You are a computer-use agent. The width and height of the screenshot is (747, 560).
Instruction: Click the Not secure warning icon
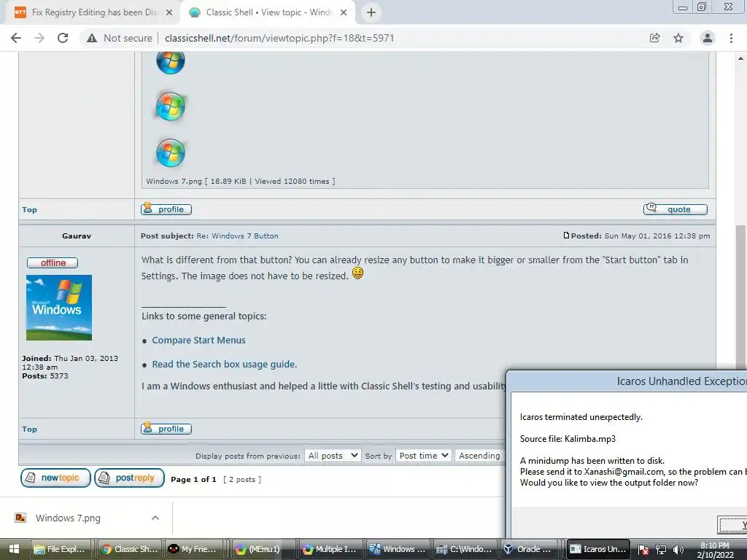click(92, 38)
